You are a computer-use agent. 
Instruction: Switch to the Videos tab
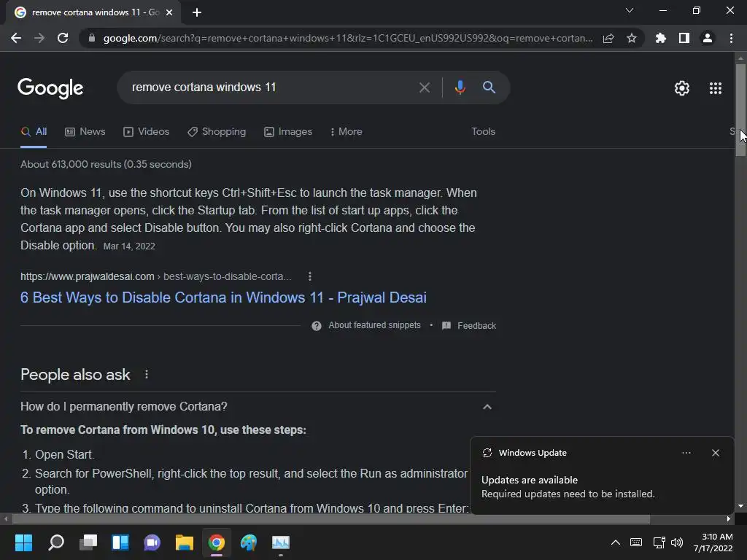point(146,131)
